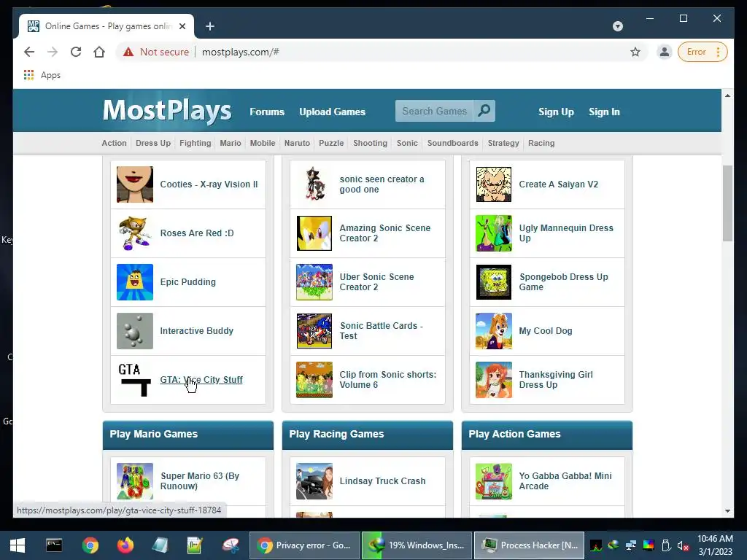Screen dimensions: 747x560
Task: Click the Spongebob Dress Up Game thumbnail
Action: point(494,282)
